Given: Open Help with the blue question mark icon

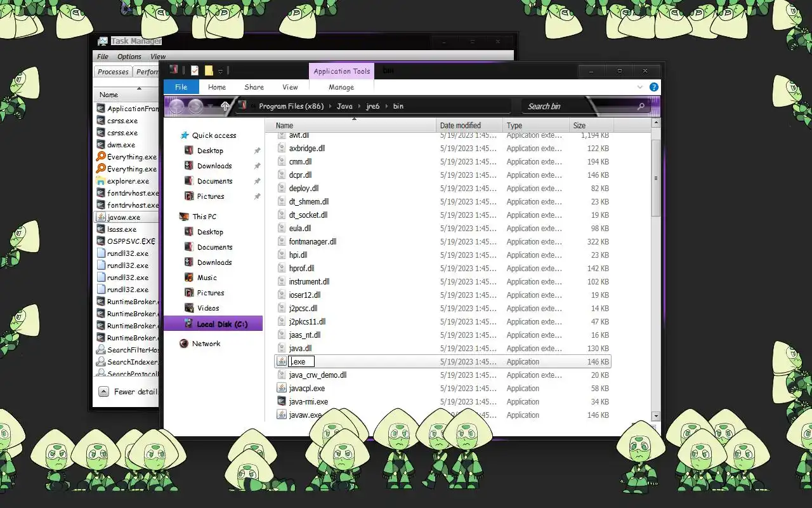Looking at the screenshot, I should (653, 87).
